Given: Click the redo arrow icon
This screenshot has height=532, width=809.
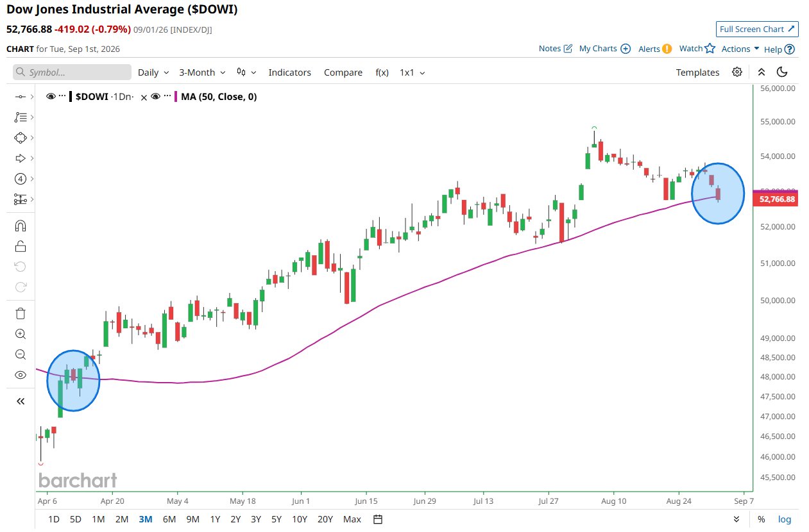Looking at the screenshot, I should [20, 287].
